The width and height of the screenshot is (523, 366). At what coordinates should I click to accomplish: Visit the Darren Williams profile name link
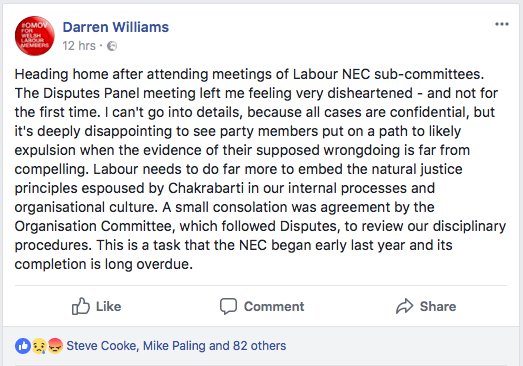pyautogui.click(x=116, y=27)
